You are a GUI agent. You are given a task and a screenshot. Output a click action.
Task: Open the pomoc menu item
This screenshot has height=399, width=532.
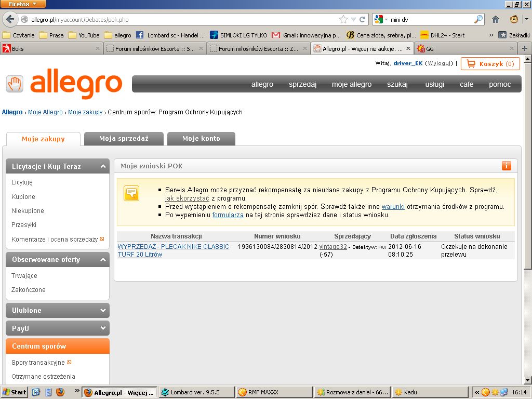[499, 84]
